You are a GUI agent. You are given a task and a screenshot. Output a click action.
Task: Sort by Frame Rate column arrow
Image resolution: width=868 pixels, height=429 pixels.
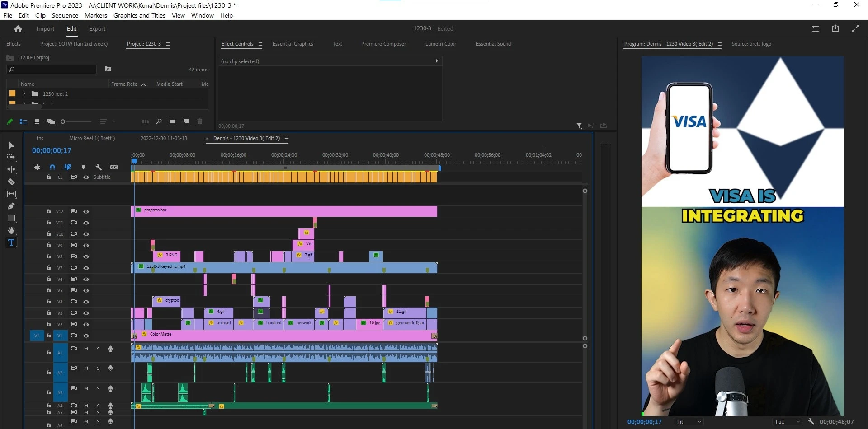143,84
